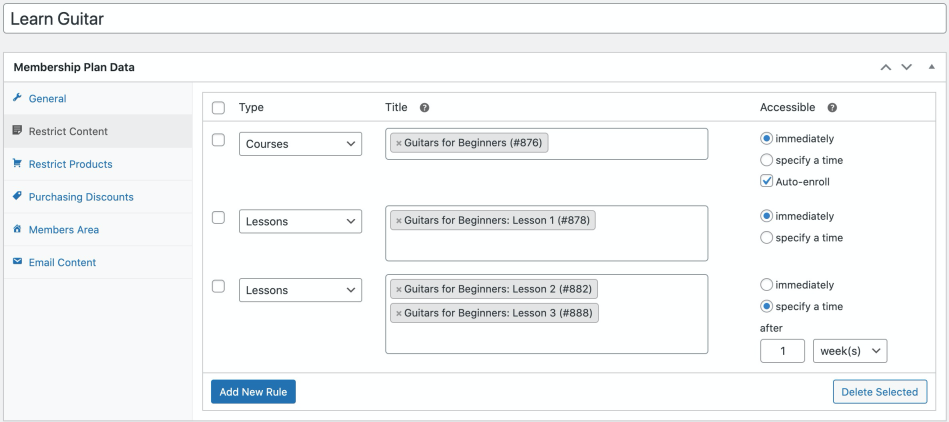Click the help icon beside Title
This screenshot has height=422, width=949.
[425, 108]
